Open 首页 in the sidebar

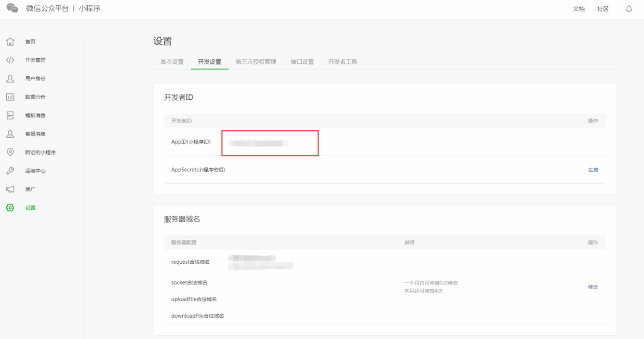[x=31, y=42]
